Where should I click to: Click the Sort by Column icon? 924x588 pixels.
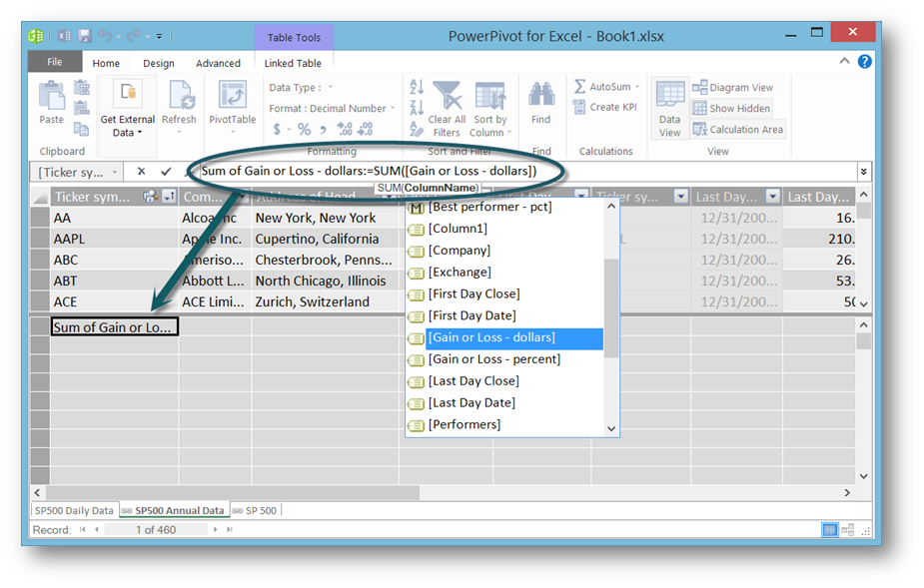click(x=489, y=96)
